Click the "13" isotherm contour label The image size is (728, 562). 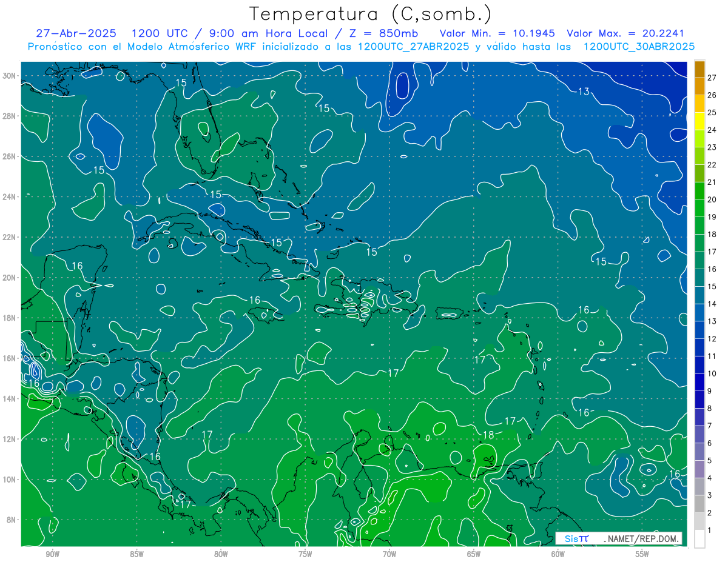[x=584, y=92]
